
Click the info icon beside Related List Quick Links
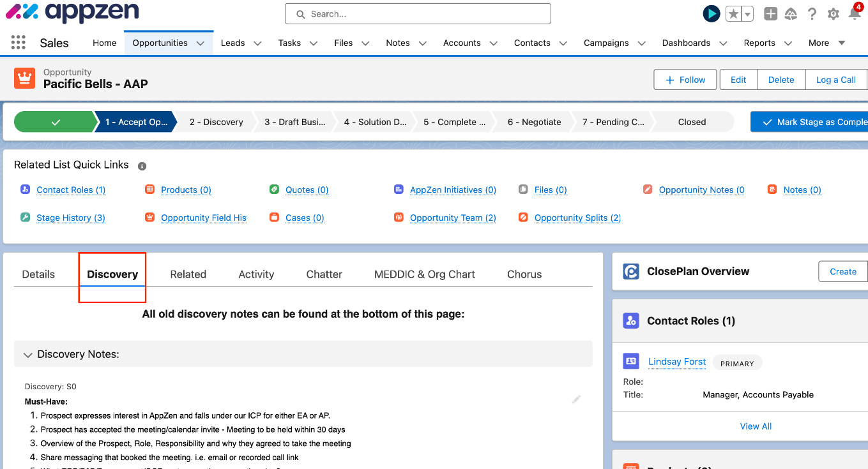(142, 166)
